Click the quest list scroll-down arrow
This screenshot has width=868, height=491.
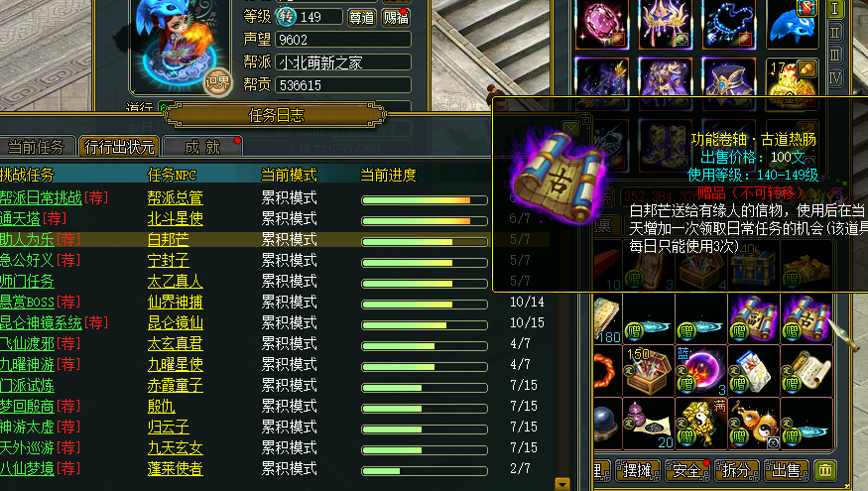point(562,484)
